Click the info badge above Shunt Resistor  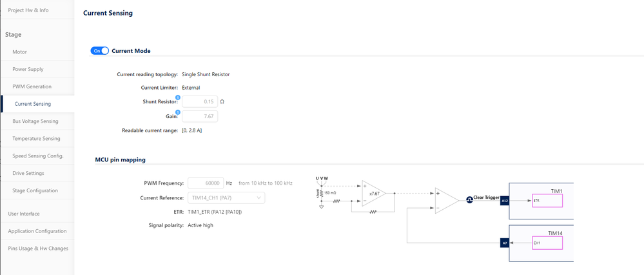point(178,97)
